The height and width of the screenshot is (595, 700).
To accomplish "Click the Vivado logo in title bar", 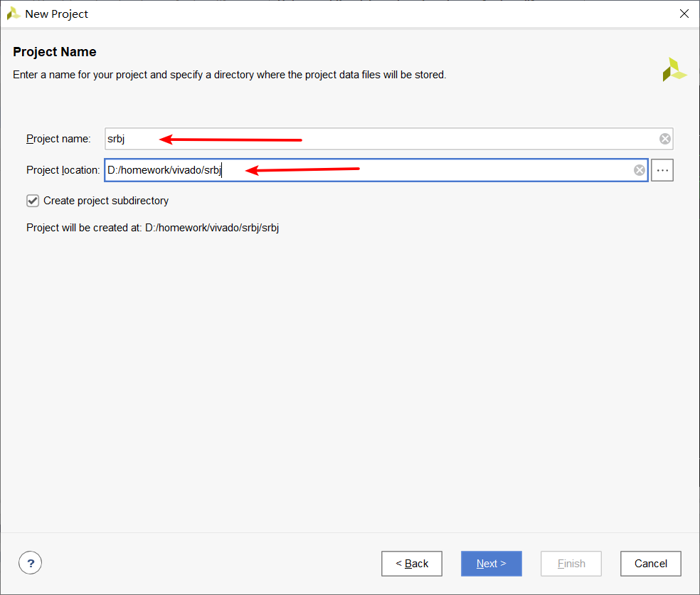I will pyautogui.click(x=14, y=14).
